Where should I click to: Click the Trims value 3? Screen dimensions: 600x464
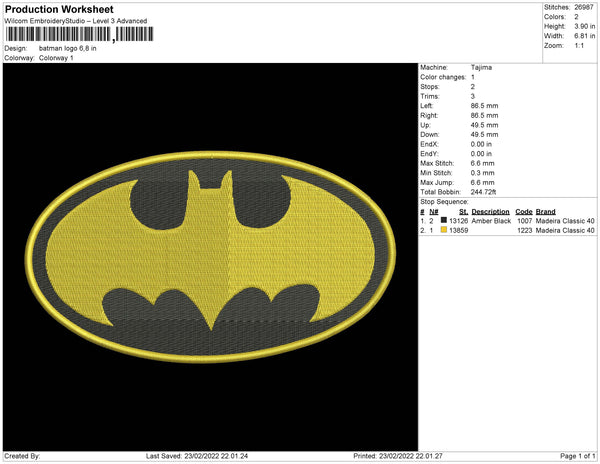pos(473,96)
